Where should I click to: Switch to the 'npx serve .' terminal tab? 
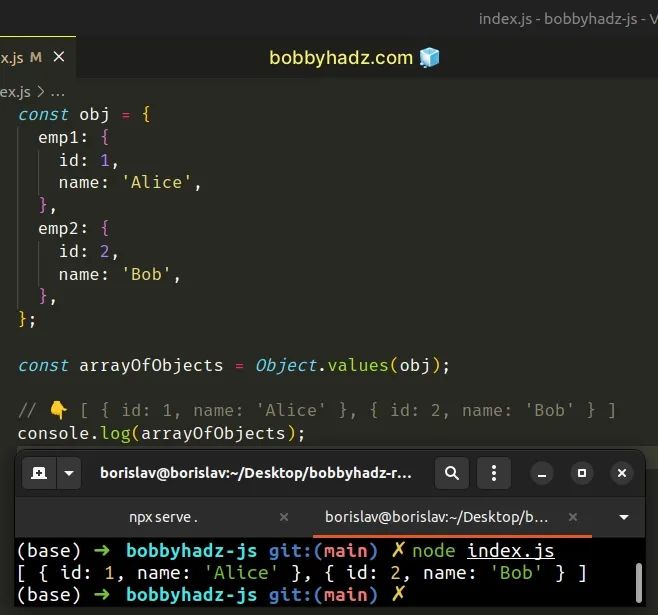click(x=164, y=517)
